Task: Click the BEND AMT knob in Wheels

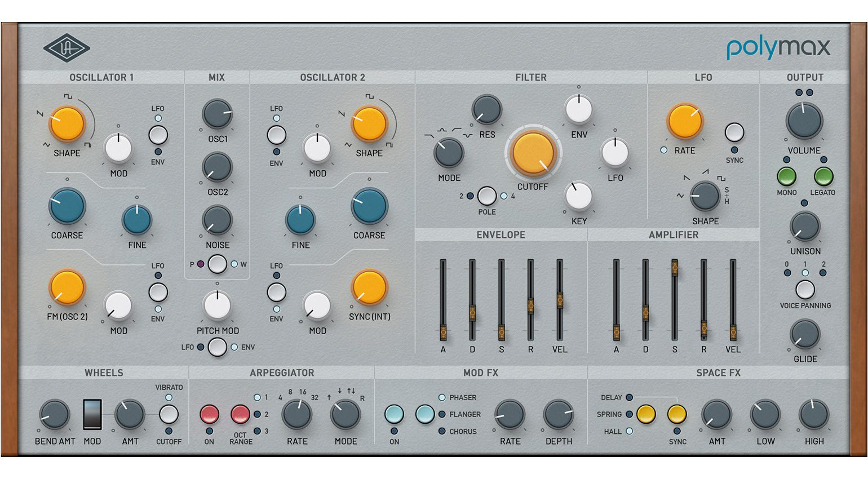Action: tap(55, 415)
